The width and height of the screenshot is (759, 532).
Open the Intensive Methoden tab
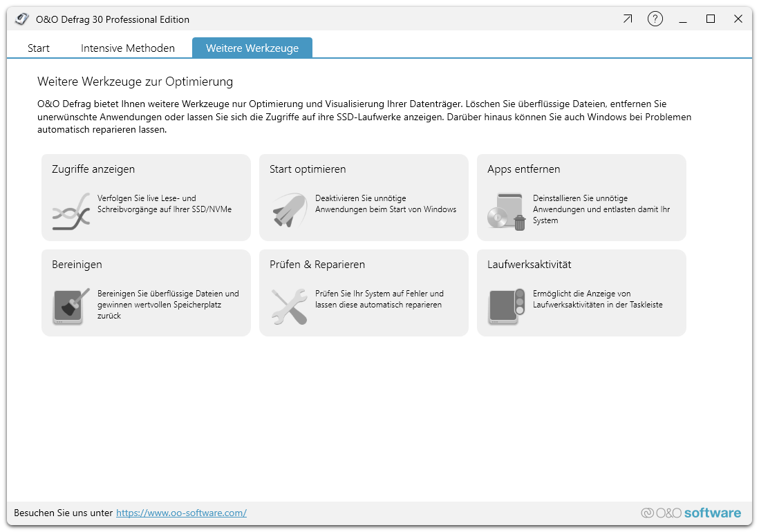[128, 48]
